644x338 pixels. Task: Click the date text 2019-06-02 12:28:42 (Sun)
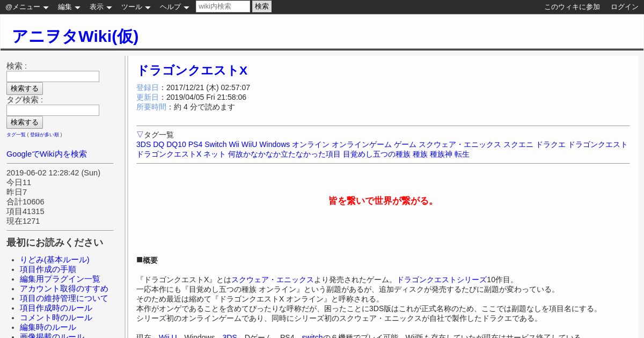click(x=53, y=173)
